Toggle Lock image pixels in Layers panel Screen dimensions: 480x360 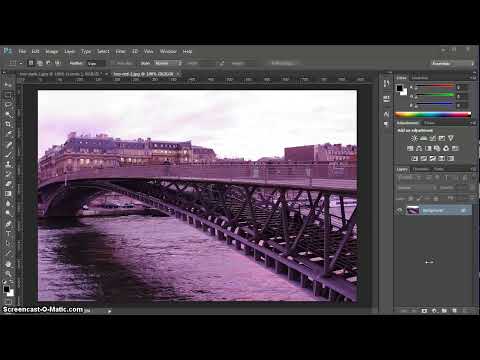419,198
